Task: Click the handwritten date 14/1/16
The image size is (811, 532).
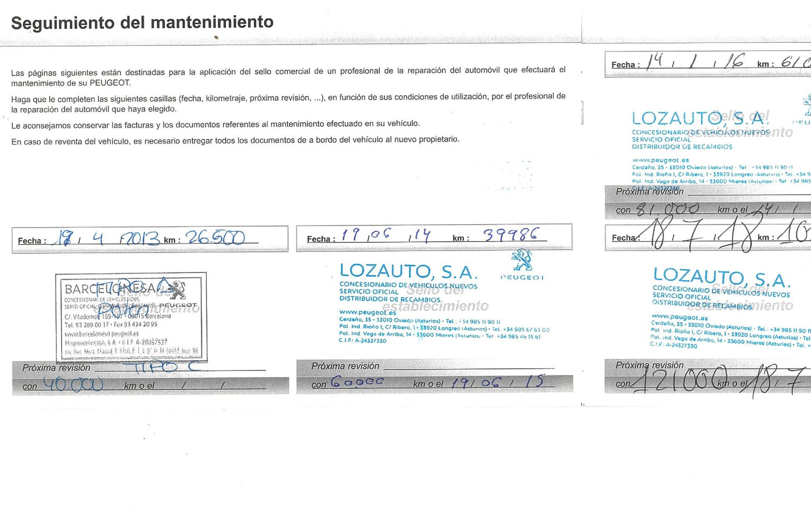Action: coord(695,61)
